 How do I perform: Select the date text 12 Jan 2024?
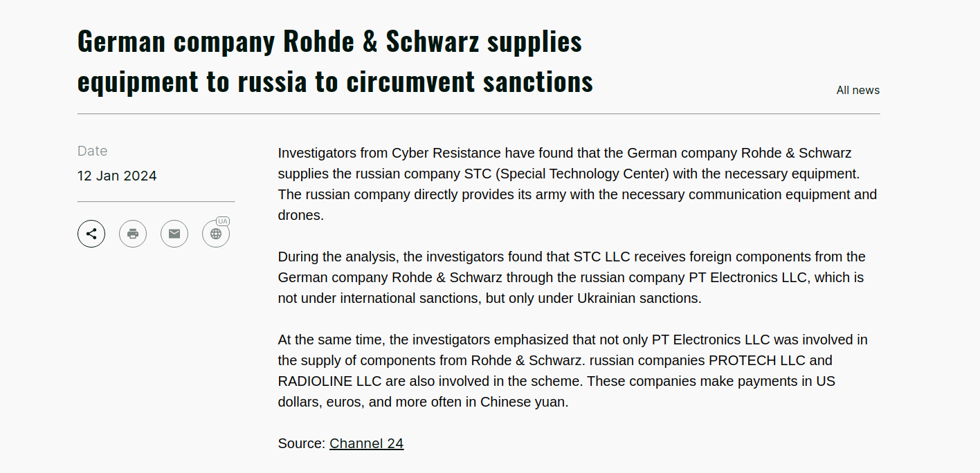[x=117, y=176]
